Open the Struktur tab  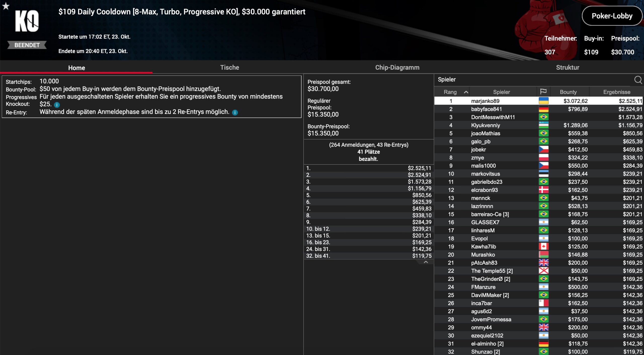(568, 67)
